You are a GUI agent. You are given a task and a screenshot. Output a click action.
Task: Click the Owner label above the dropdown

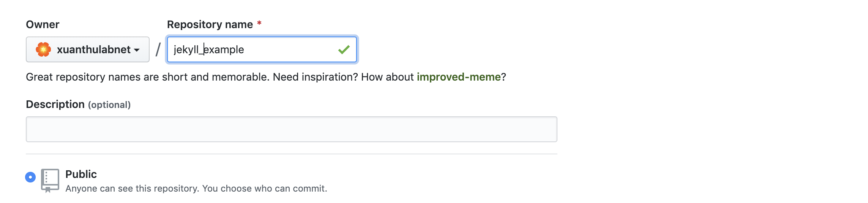[43, 24]
